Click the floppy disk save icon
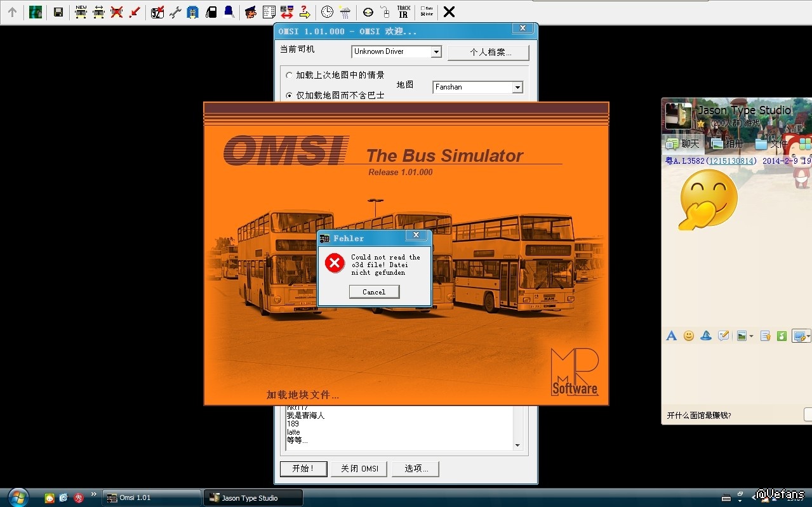Screen dimensions: 812x507 click(58, 12)
